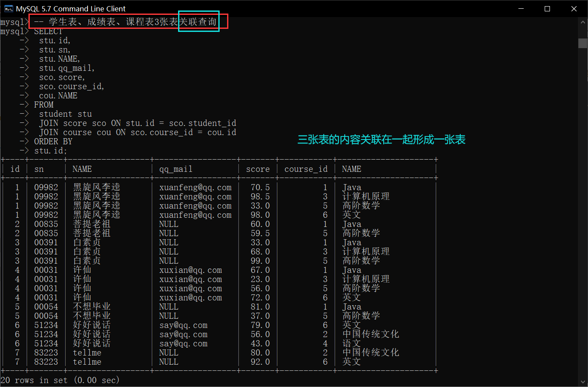
Task: Click the 'stu.id;' final query line
Action: [x=51, y=151]
